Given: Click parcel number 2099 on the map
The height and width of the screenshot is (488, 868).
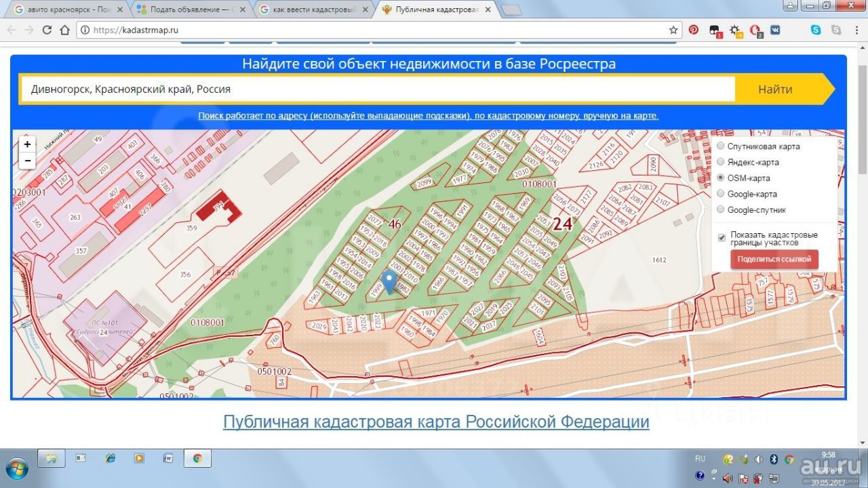Looking at the screenshot, I should [424, 182].
